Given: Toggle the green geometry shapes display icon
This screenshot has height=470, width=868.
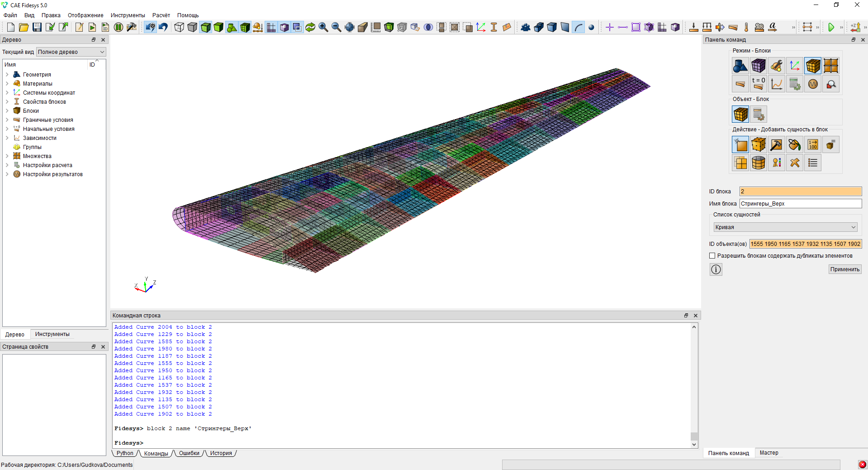Looking at the screenshot, I should (232, 27).
